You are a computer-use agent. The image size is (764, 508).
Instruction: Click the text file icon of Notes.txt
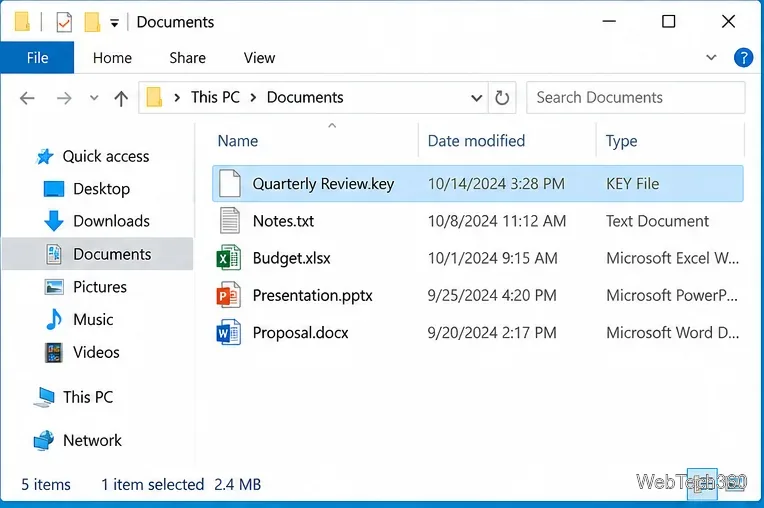pyautogui.click(x=229, y=221)
